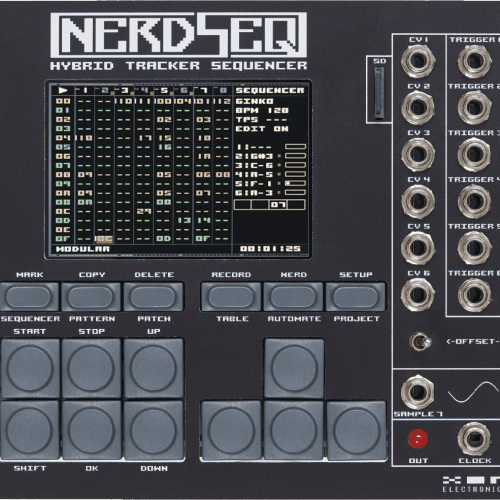The image size is (500, 500).
Task: Click the CV 5 output jack
Action: click(418, 248)
